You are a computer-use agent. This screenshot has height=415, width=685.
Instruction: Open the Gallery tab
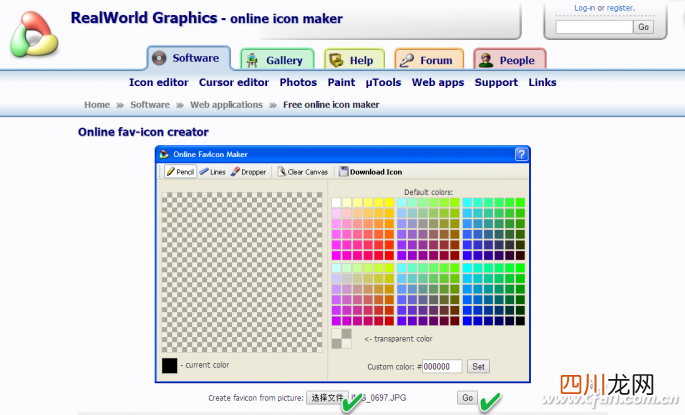[x=277, y=60]
